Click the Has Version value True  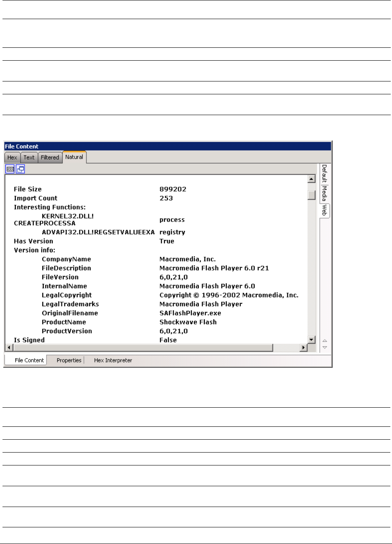pyautogui.click(x=167, y=241)
